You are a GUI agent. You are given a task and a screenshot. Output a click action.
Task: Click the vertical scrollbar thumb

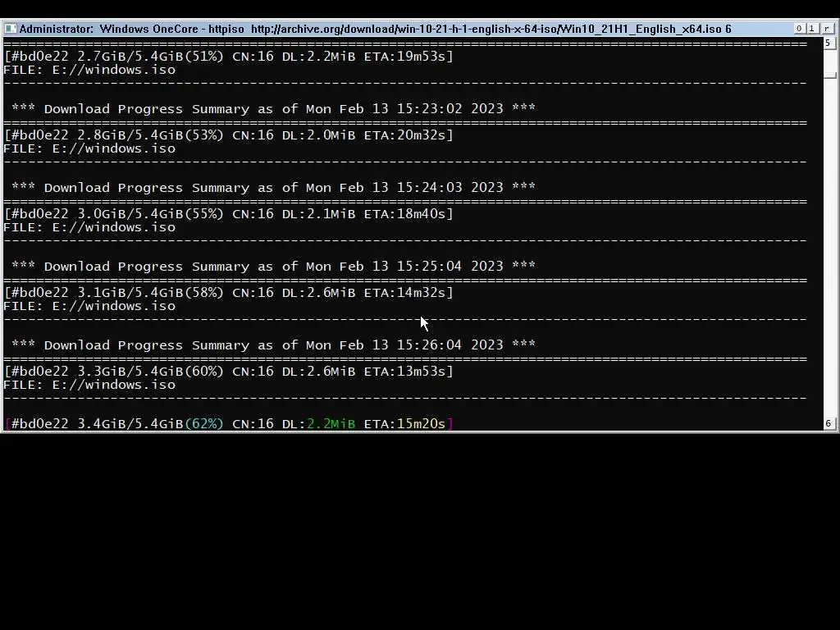(x=829, y=75)
